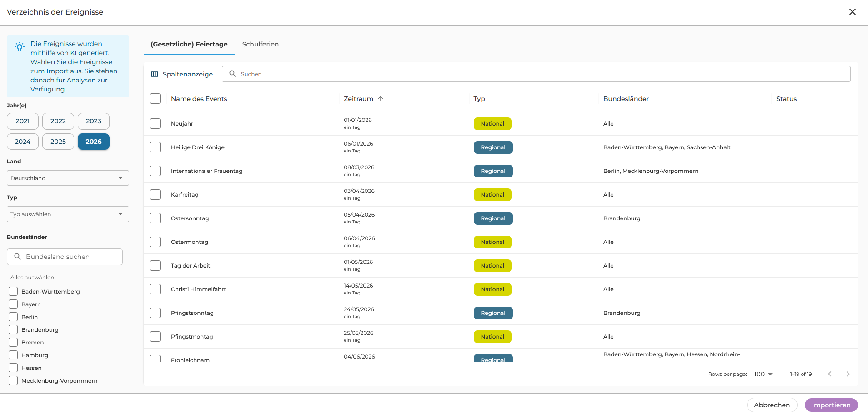Click Regional badge in Heilige Drei Könige row

[x=493, y=147]
